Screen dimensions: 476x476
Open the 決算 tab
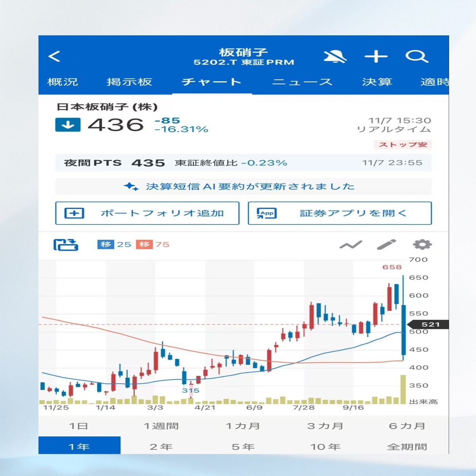[377, 82]
